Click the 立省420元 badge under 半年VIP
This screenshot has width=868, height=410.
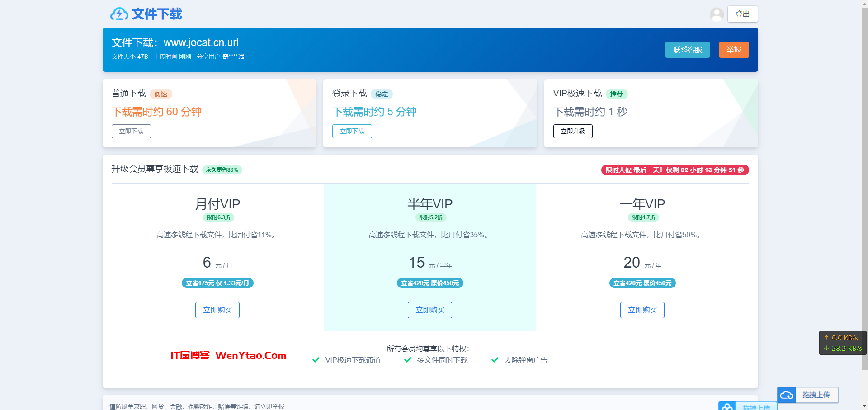(430, 283)
